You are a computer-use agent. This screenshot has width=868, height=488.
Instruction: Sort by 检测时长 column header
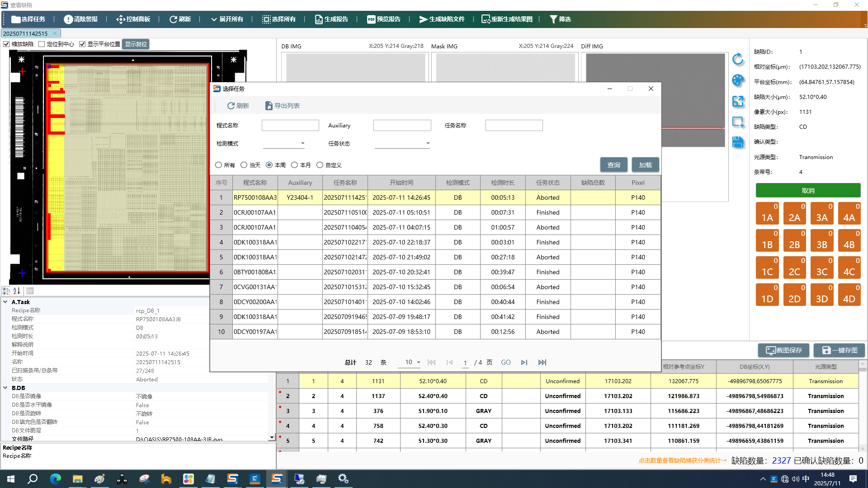pyautogui.click(x=503, y=183)
